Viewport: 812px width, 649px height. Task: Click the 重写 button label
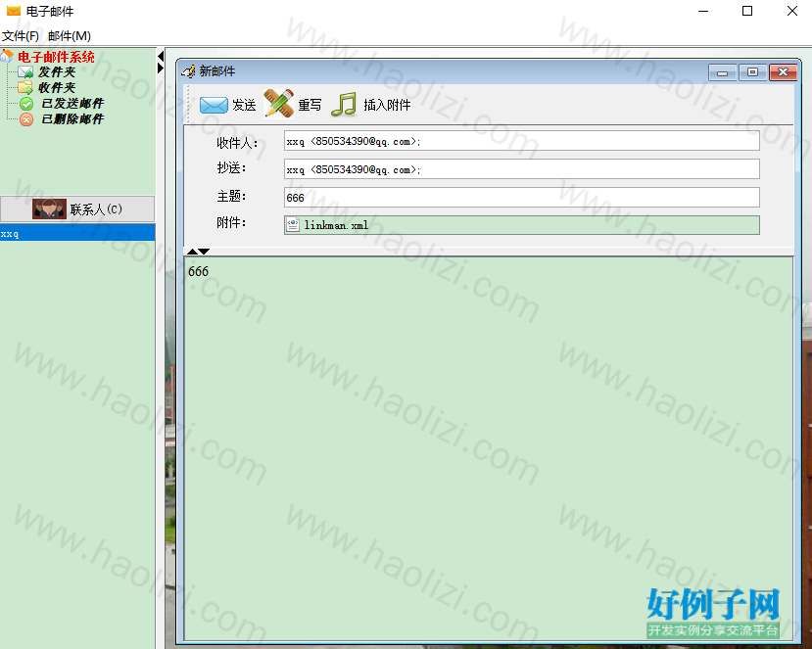pyautogui.click(x=310, y=105)
